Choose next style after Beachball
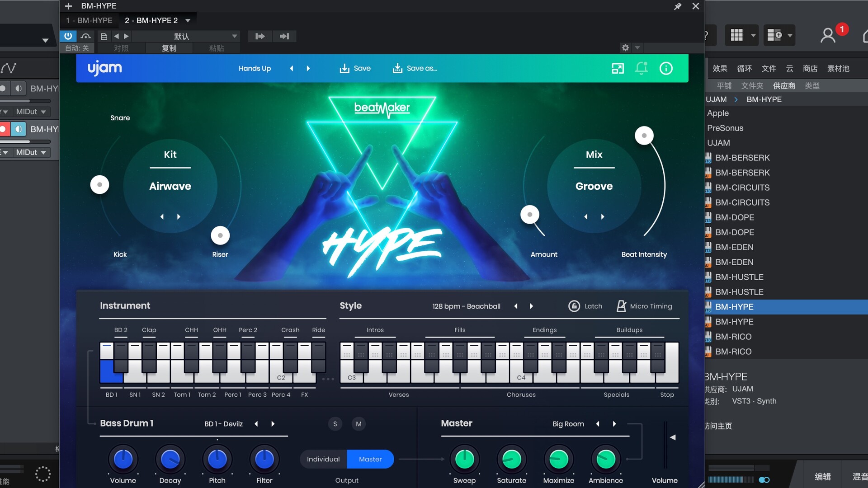The height and width of the screenshot is (488, 868). (x=531, y=306)
